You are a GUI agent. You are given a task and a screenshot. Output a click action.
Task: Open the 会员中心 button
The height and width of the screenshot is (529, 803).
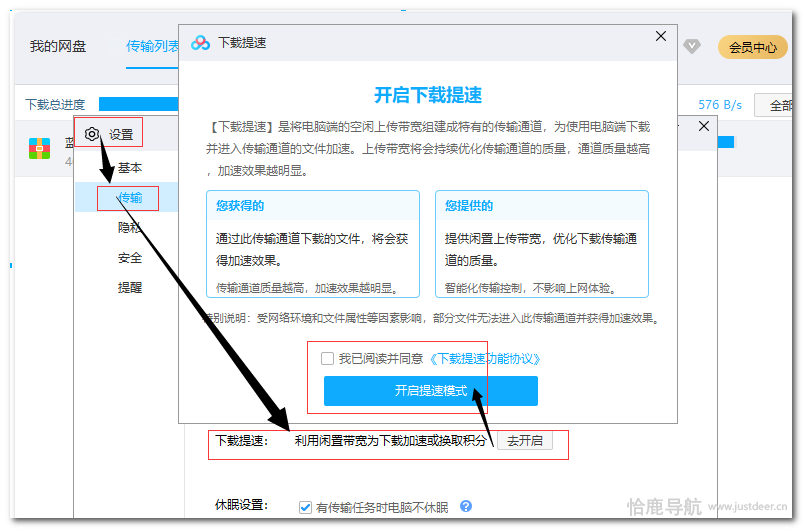click(x=752, y=47)
